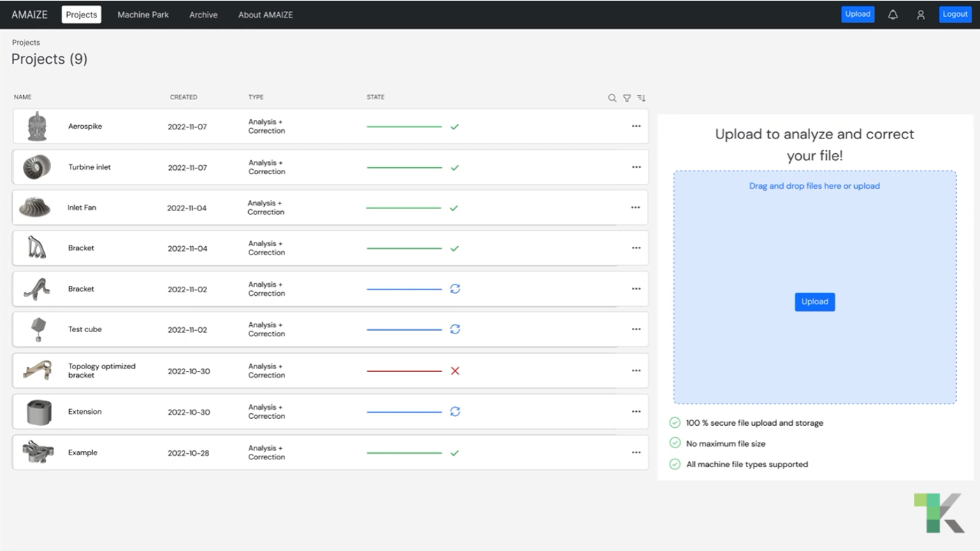
Task: Click Upload in the top navigation bar
Action: (858, 14)
